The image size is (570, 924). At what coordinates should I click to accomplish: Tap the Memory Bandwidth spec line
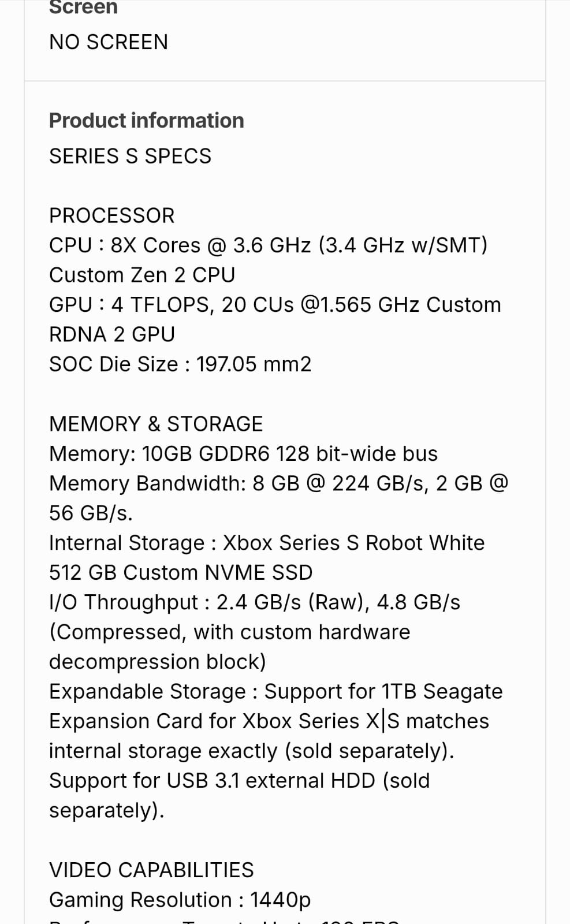[278, 483]
